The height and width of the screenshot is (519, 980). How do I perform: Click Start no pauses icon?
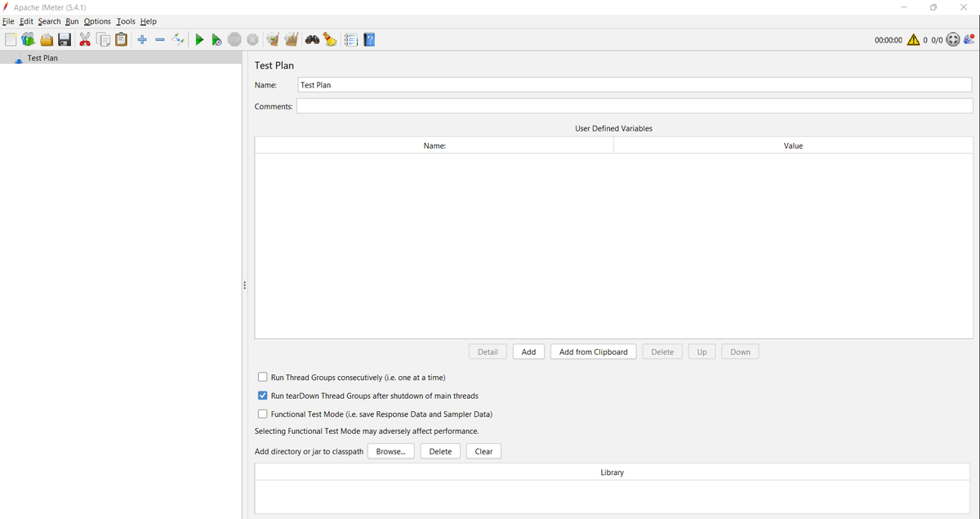click(x=216, y=39)
